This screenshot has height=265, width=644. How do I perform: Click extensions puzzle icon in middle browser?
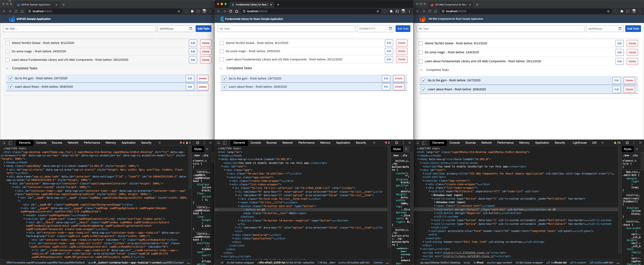[391, 11]
